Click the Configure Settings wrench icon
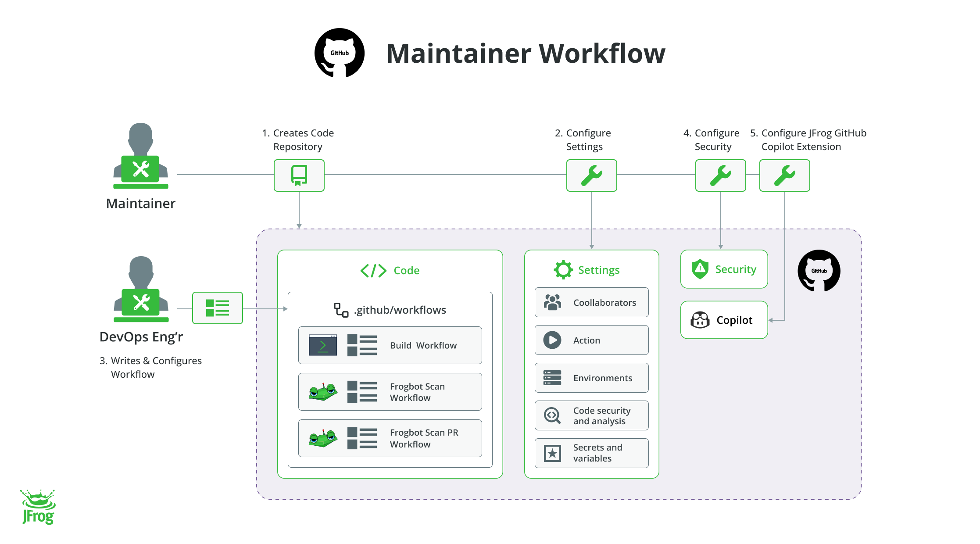This screenshot has height=544, width=980. pos(591,175)
